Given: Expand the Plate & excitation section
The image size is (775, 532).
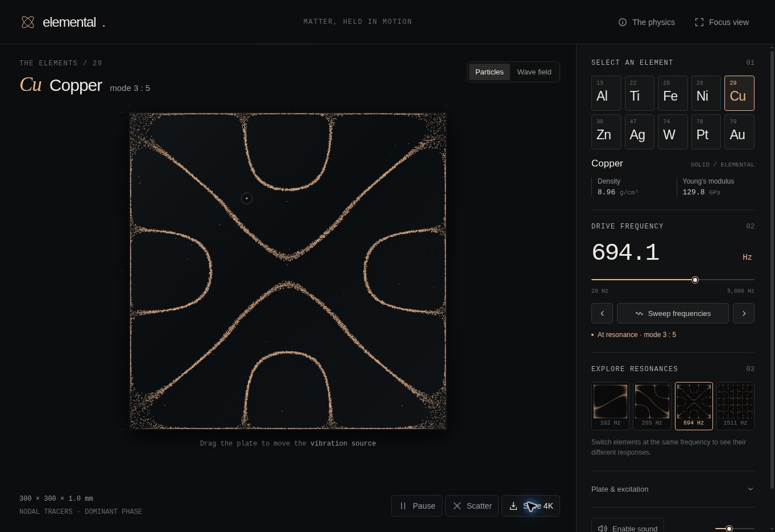Looking at the screenshot, I should pos(673,489).
